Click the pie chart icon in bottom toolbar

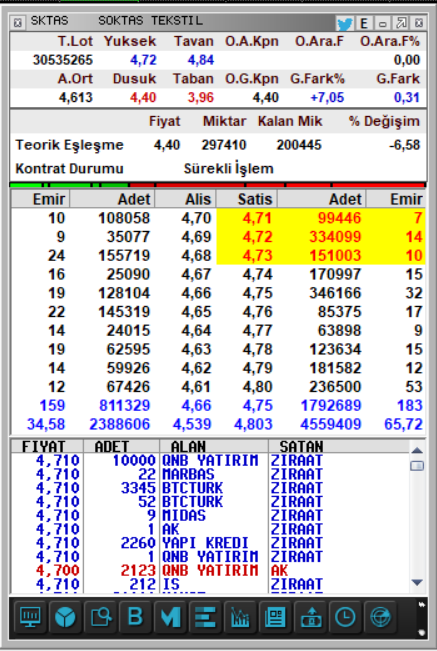[x=65, y=617]
